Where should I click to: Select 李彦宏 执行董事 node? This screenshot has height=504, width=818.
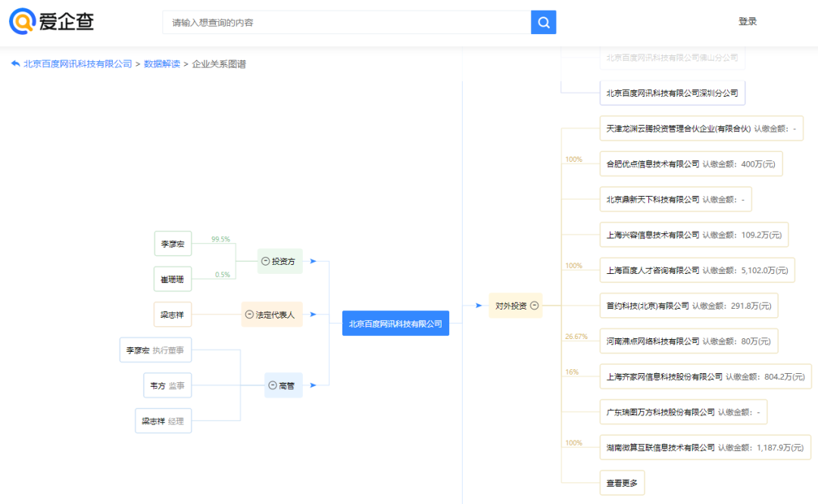click(155, 350)
